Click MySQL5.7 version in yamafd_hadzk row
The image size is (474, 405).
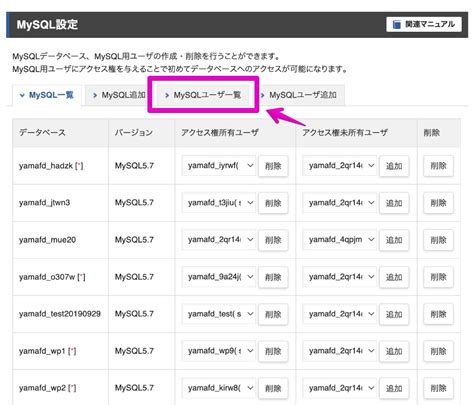(x=134, y=166)
